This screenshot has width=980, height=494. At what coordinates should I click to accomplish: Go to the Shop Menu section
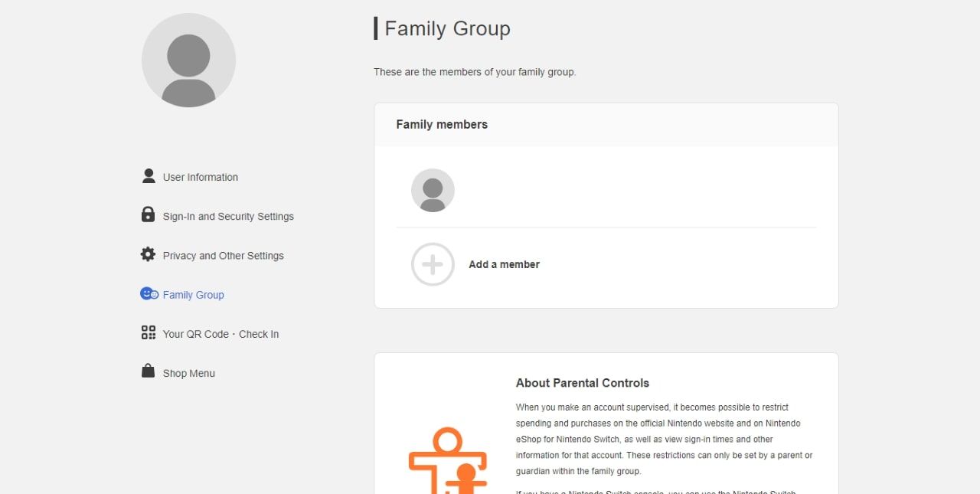(x=189, y=373)
